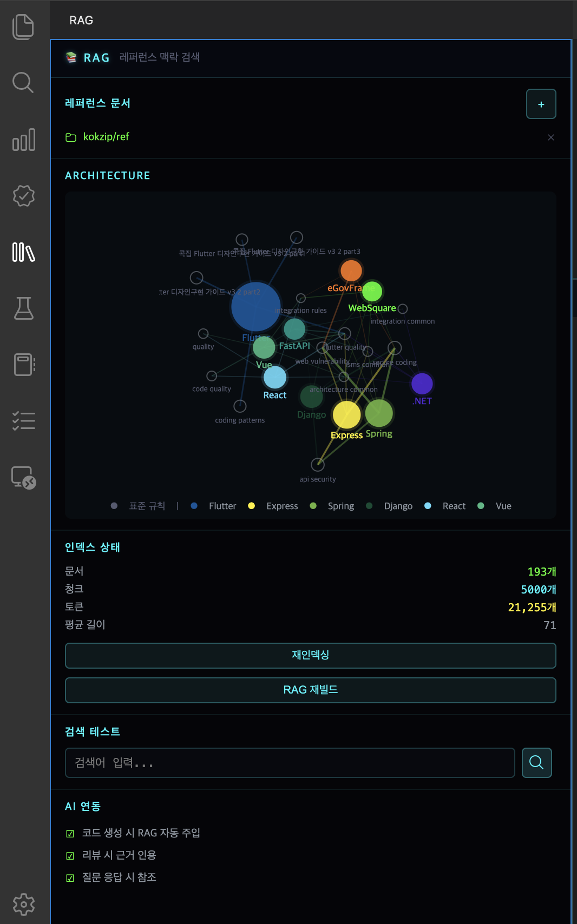
Task: Select the coding patterns graph node
Action: pos(240,406)
